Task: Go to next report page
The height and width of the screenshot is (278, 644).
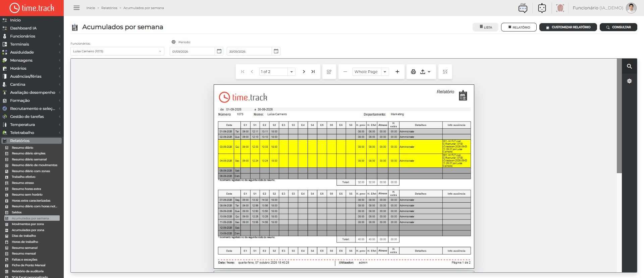Action: click(x=304, y=72)
